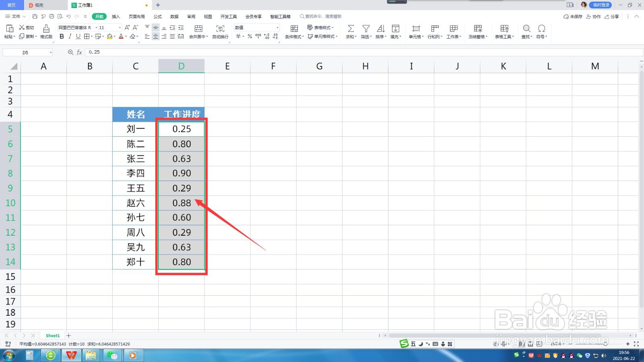Toggle bottom vertical alignment
Image resolution: width=644 pixels, height=362 pixels.
(164, 27)
